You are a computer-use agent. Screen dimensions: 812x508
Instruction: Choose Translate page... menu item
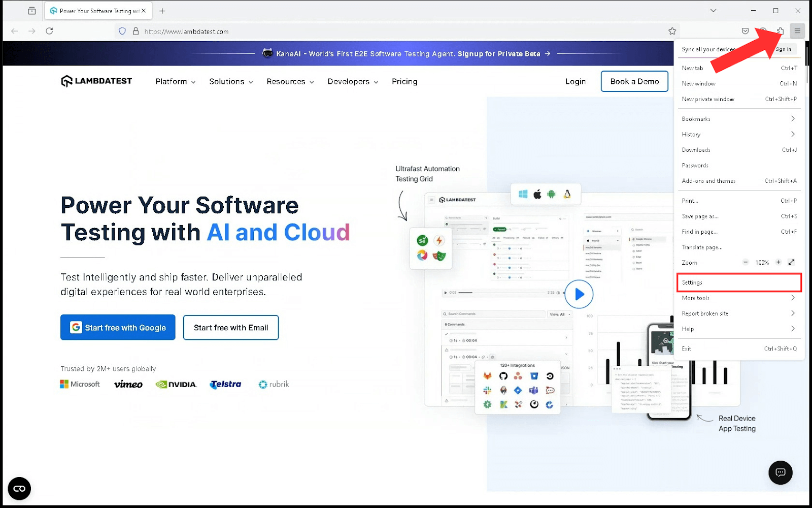pos(738,247)
